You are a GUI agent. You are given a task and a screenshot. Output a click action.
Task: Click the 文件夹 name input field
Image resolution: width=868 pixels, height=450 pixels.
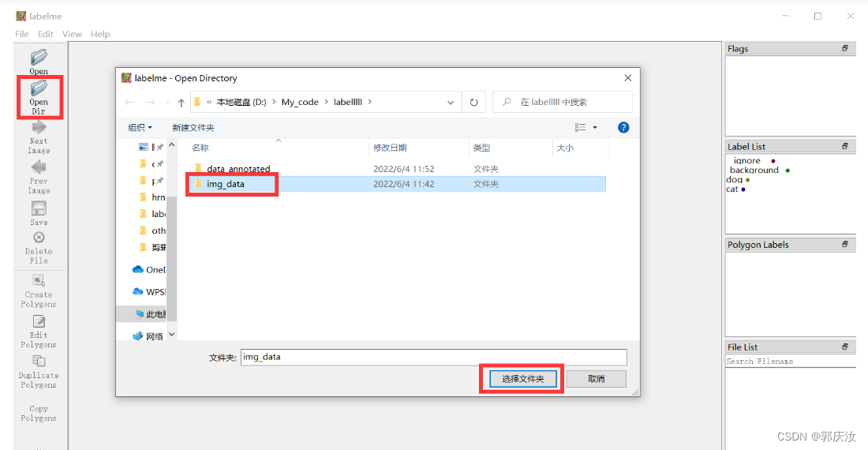[434, 357]
